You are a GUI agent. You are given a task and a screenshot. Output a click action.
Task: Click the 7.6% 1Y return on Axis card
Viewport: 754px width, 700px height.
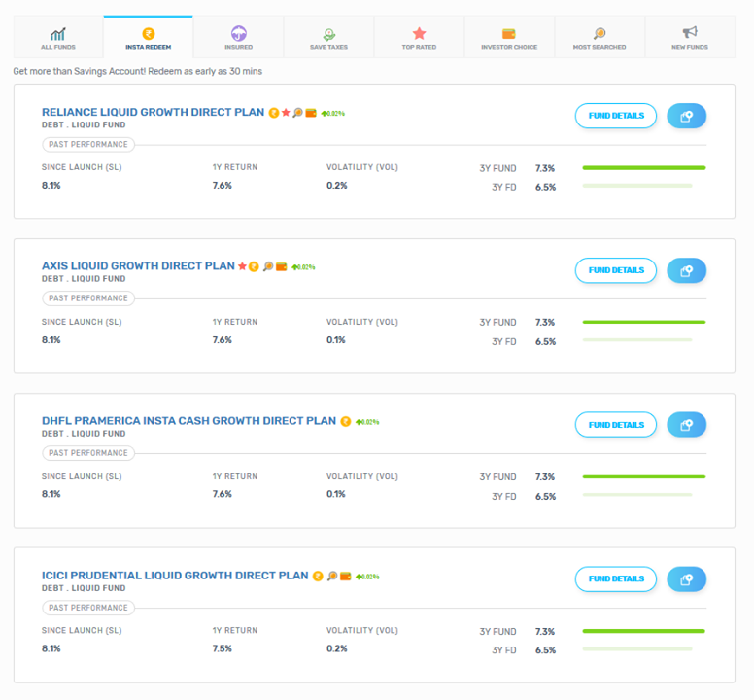223,340
